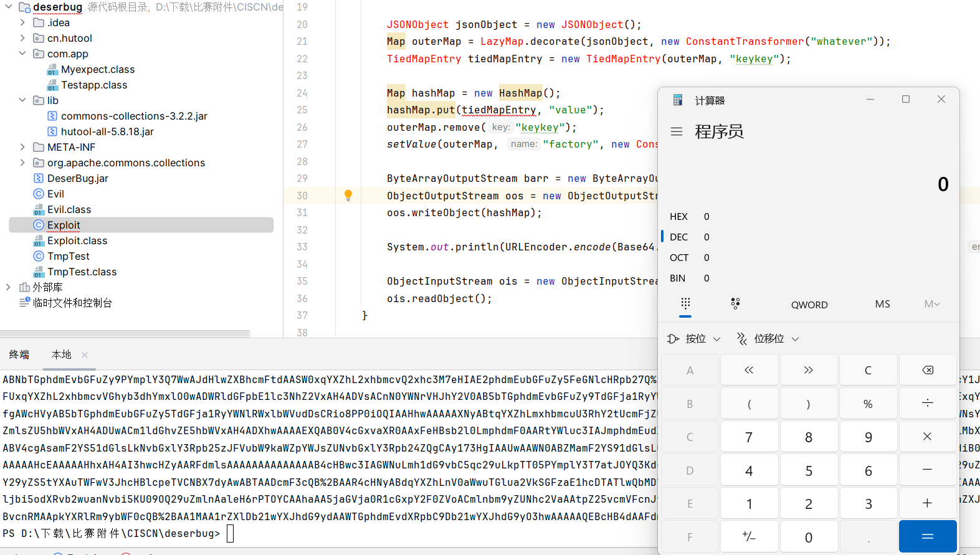Click the project tree horizontal scrollbar

coord(125,333)
